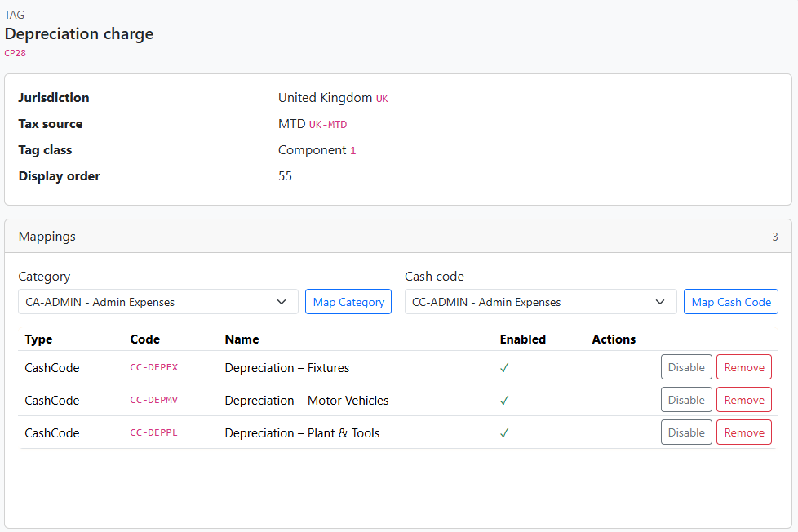The width and height of the screenshot is (798, 532).
Task: Click the green checkmark for Depreciation – Motor Vehicles
Action: [503, 400]
